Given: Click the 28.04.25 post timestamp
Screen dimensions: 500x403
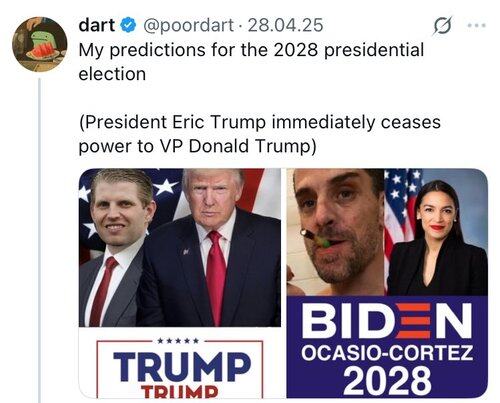Looking at the screenshot, I should tap(286, 25).
